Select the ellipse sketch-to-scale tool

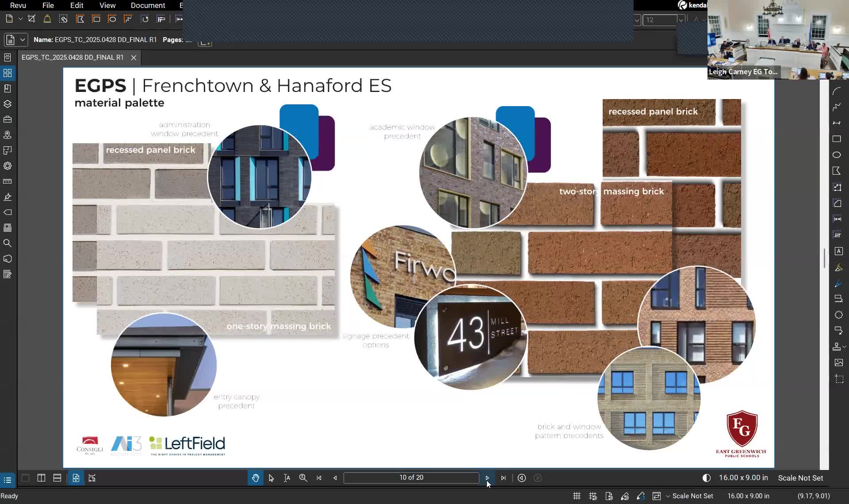click(112, 19)
